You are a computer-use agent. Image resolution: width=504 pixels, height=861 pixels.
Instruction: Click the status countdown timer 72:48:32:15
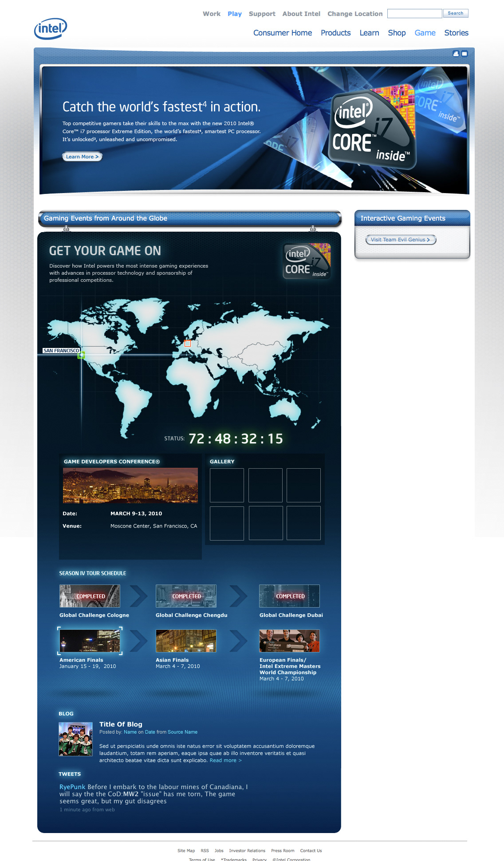(x=236, y=438)
